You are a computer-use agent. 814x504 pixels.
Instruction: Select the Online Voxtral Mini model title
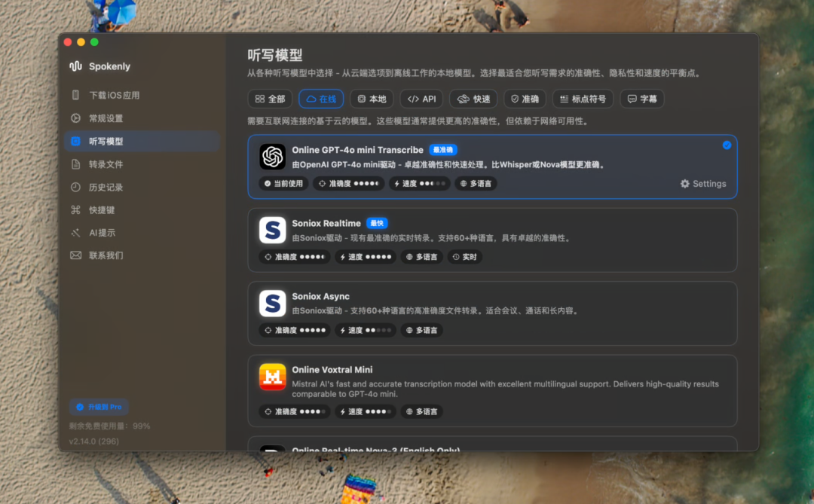point(332,370)
